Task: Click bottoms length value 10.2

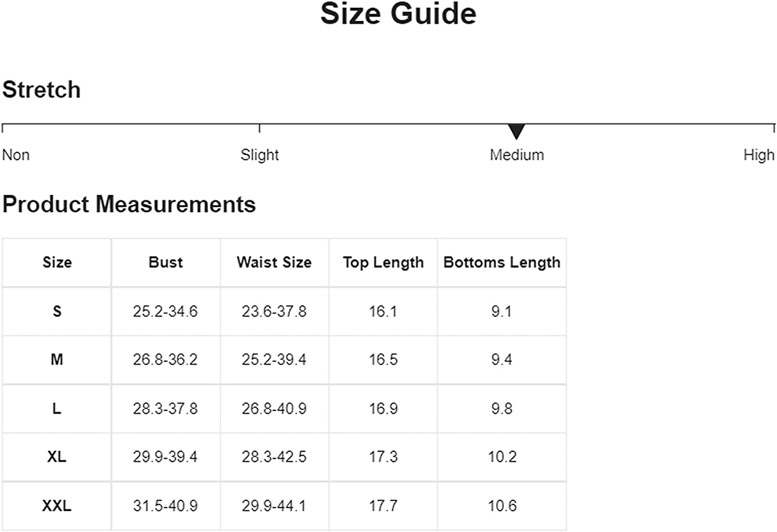Action: 502,457
